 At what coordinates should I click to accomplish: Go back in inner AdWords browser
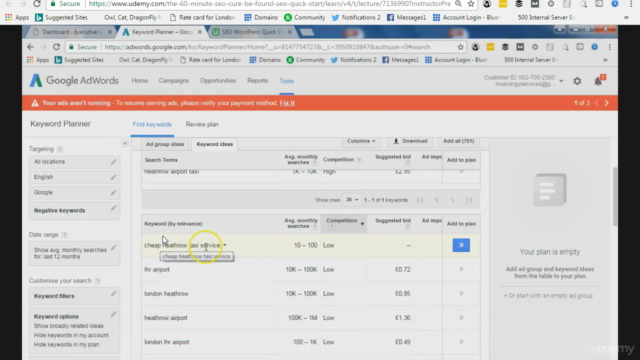pos(31,47)
